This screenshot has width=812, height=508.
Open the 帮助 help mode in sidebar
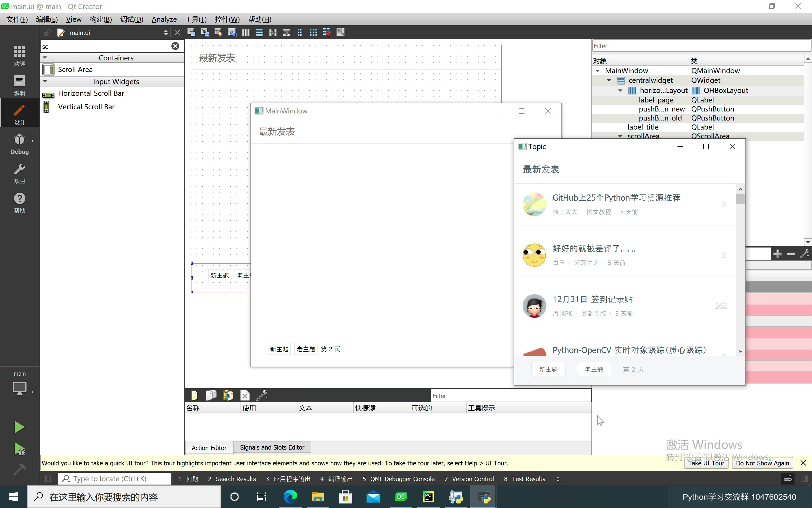[19, 203]
